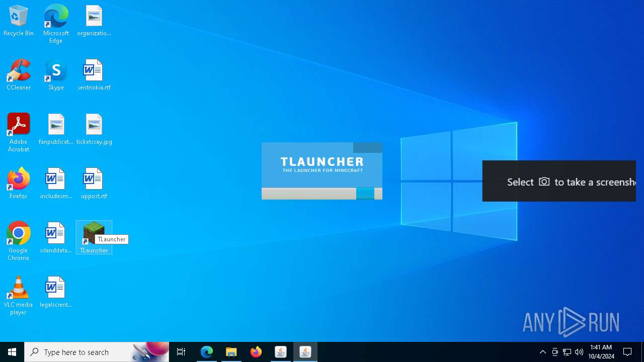Select the uppost.rtf document icon

pos(94,184)
